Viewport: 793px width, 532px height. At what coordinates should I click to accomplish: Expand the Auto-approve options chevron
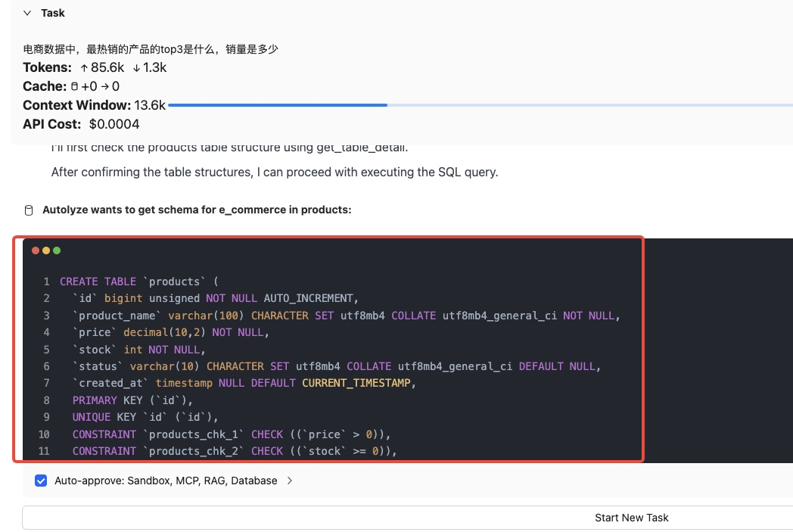[290, 481]
